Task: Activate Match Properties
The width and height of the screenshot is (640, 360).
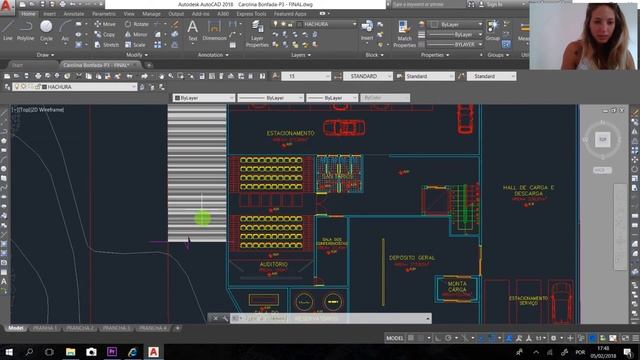Action: click(404, 34)
